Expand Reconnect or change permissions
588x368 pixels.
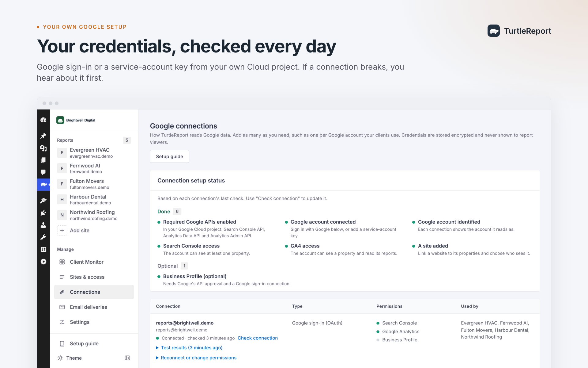pos(196,358)
